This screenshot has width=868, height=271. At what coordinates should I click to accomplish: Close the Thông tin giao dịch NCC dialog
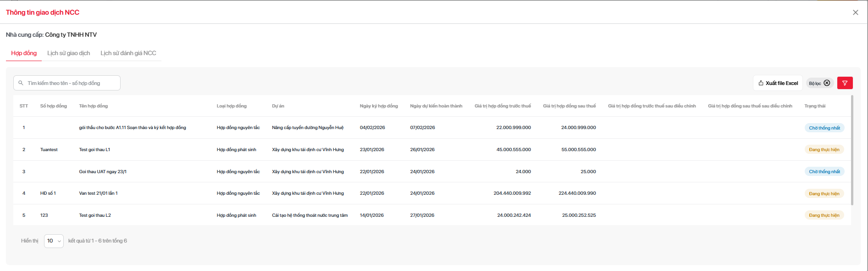855,12
